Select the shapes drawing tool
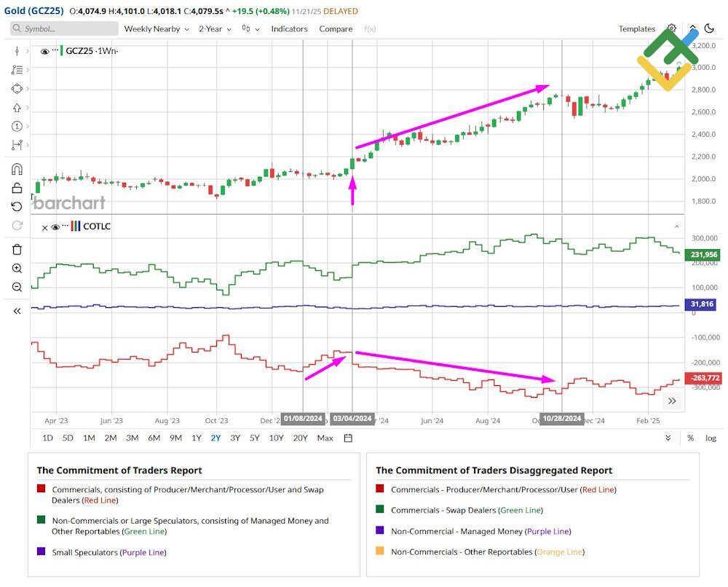Viewport: 728px width, 587px height. pos(16,89)
